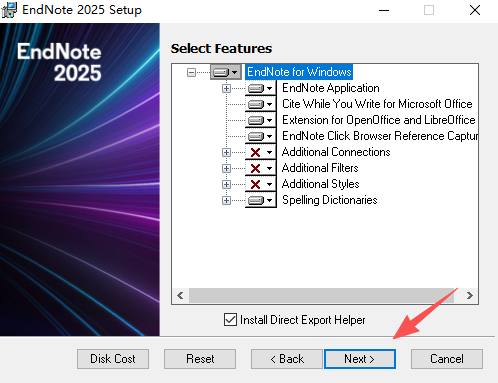Go back with the Back button

[287, 359]
